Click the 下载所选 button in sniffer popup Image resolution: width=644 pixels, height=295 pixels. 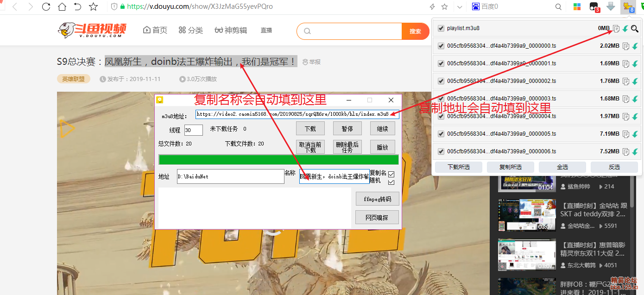point(459,167)
